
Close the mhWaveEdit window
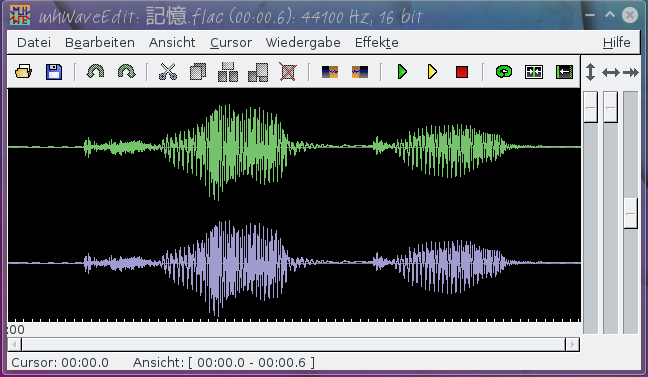click(x=630, y=15)
